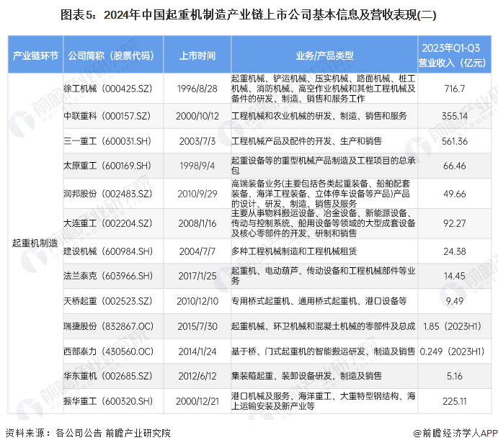Click revenue value 66.46
Image resolution: width=498 pixels, height=448 pixels.
pyautogui.click(x=455, y=166)
